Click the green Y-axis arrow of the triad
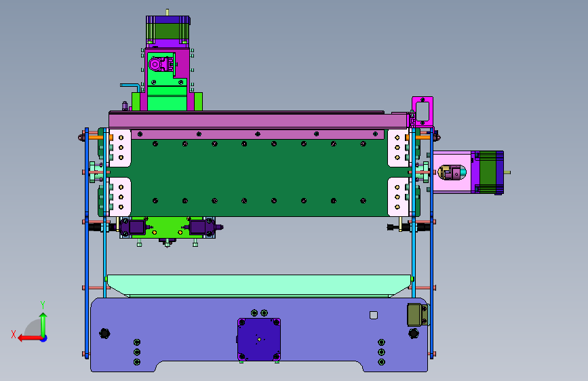 click(43, 324)
